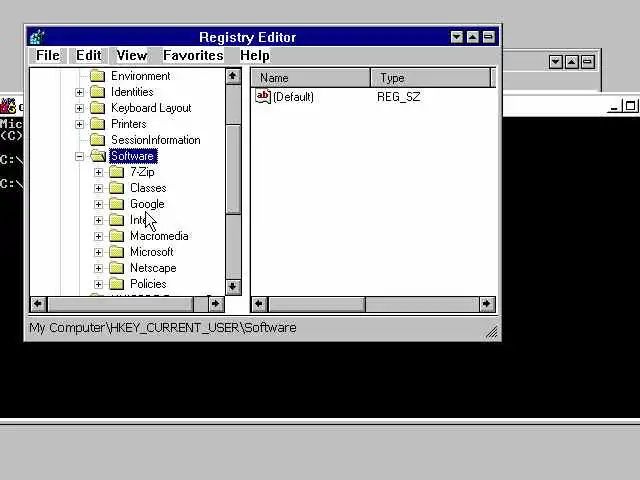
Task: Click the values pane scroll left arrow
Action: [259, 304]
